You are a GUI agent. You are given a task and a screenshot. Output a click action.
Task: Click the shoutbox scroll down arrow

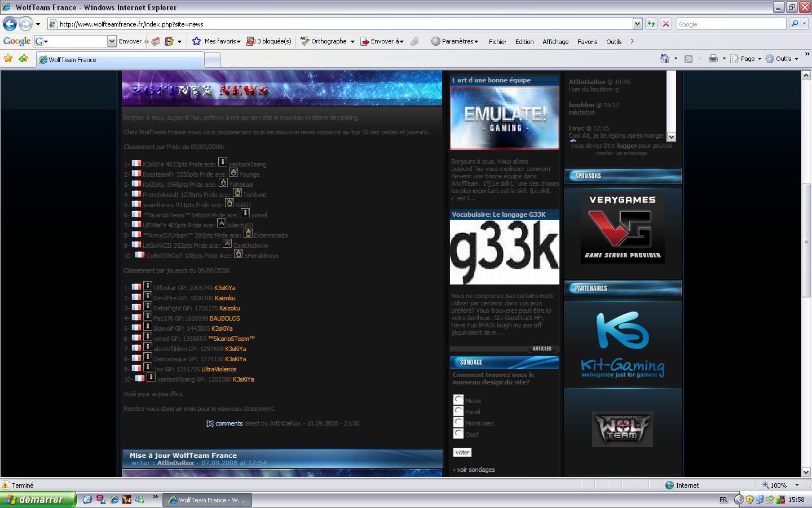point(671,137)
